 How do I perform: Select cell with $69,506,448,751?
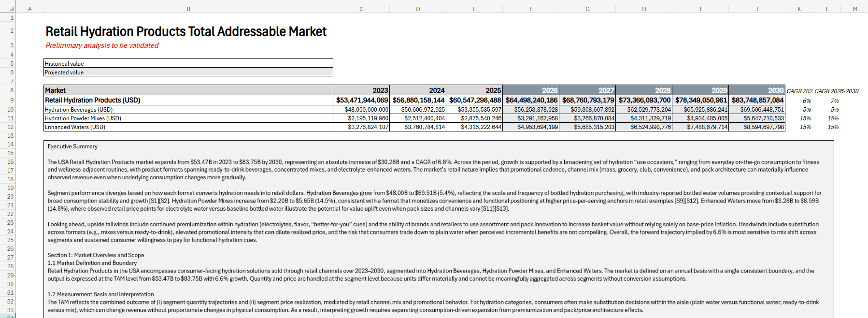pyautogui.click(x=757, y=110)
